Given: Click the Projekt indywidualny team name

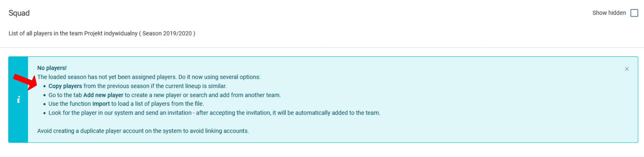Looking at the screenshot, I should (x=111, y=33).
